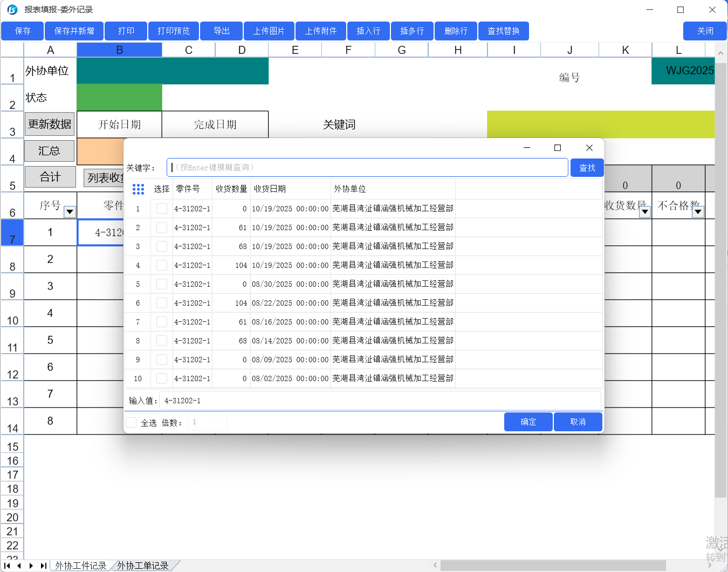Select the 外协工件记录 sheet tab
Viewport: 728px width, 572px height.
(81, 566)
